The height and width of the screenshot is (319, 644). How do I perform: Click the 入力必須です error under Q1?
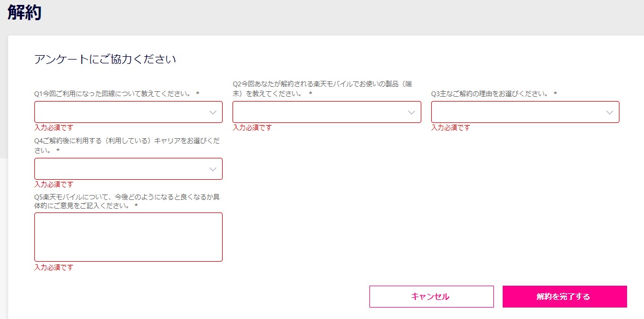pos(54,127)
